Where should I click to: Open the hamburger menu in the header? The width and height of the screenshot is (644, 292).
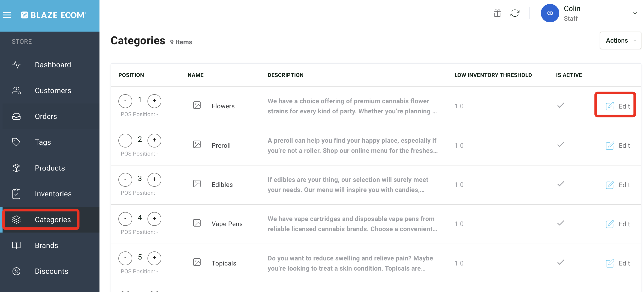click(7, 15)
